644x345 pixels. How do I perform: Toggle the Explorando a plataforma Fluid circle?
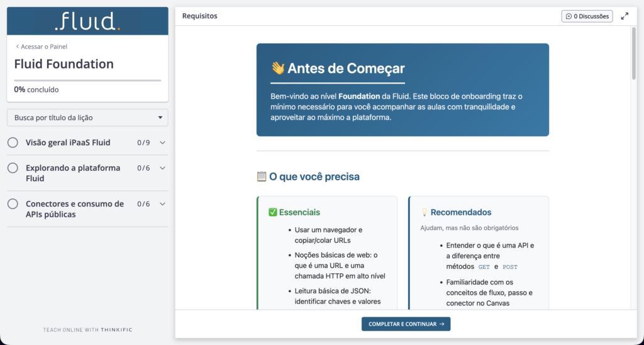tap(13, 168)
